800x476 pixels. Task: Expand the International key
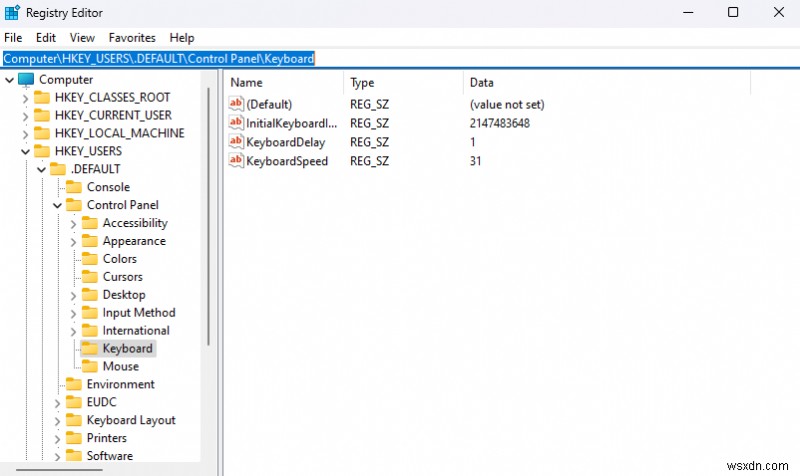(x=73, y=331)
